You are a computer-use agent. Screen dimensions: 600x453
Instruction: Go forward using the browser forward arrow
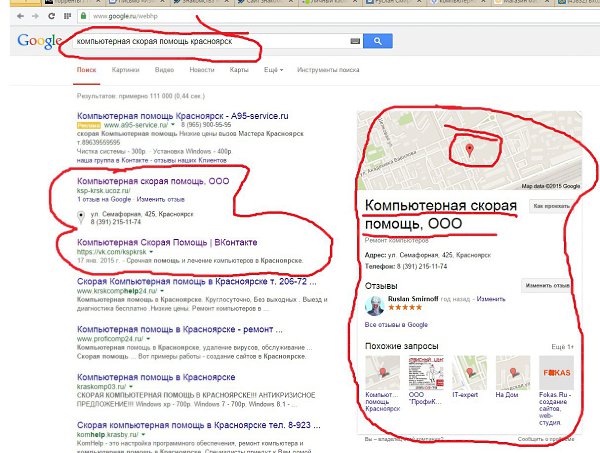[35, 16]
